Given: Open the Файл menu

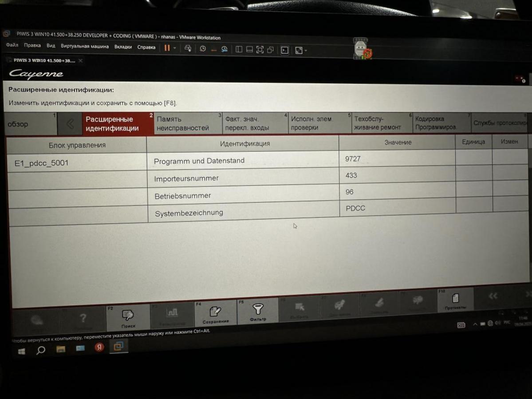Looking at the screenshot, I should [x=12, y=45].
